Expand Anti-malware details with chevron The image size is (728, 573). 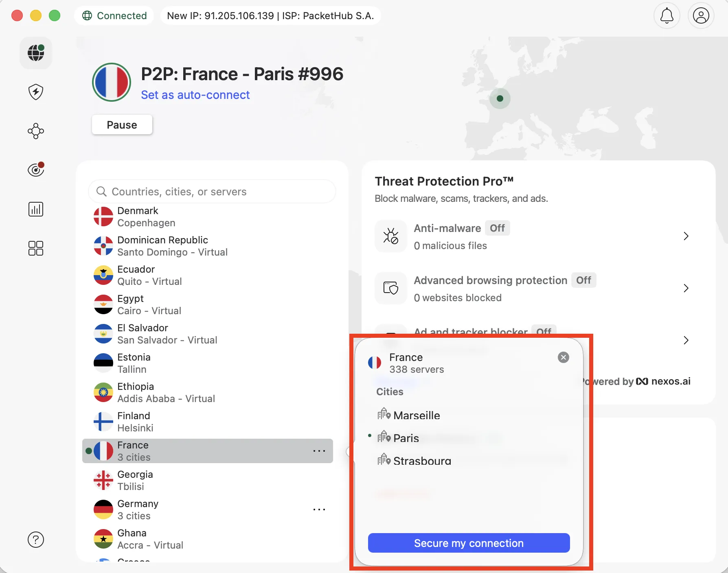pos(686,236)
